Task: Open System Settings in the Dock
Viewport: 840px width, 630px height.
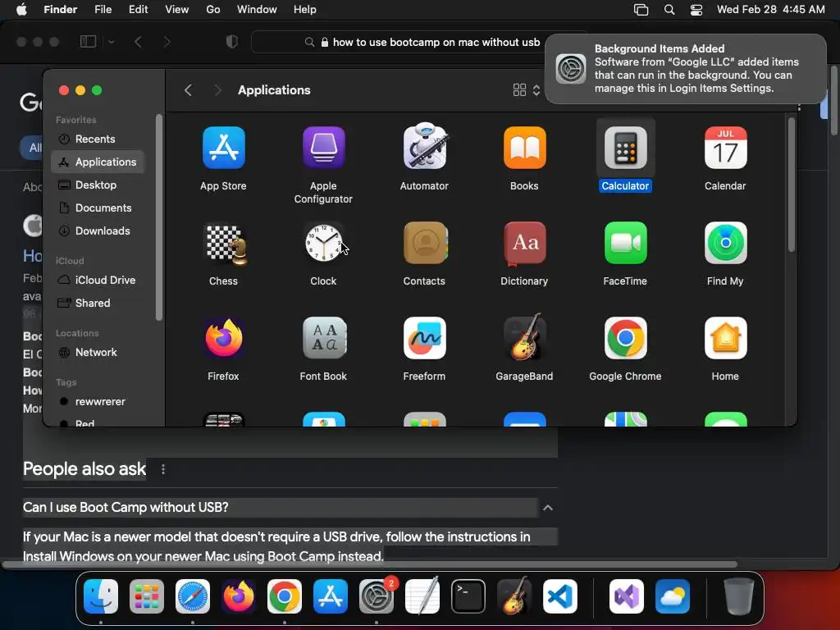Action: 376,596
